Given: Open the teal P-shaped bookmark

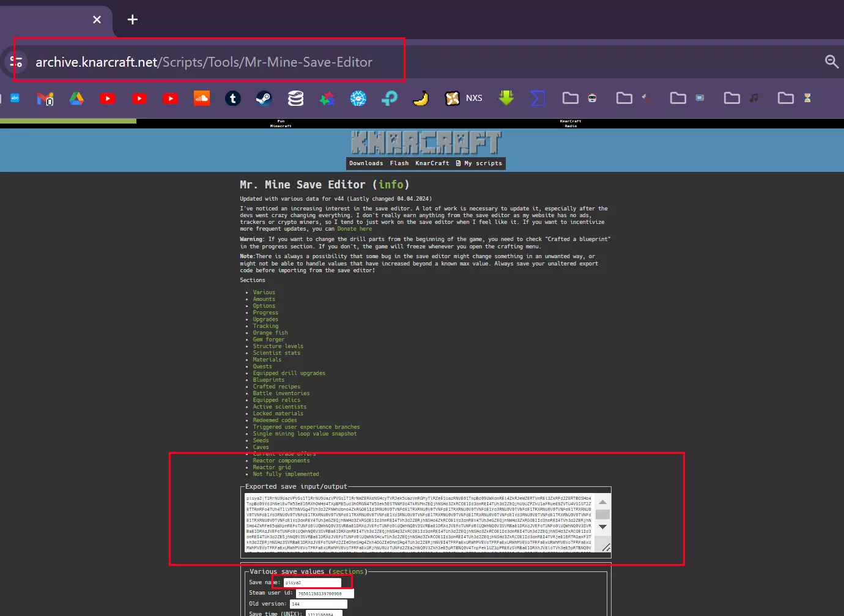Looking at the screenshot, I should 390,98.
